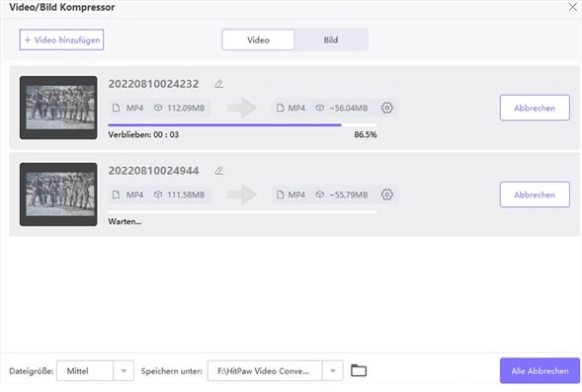Cancel waiting video 20220810024944 with Abbrechen
Image resolution: width=582 pixels, height=392 pixels.
pyautogui.click(x=535, y=195)
